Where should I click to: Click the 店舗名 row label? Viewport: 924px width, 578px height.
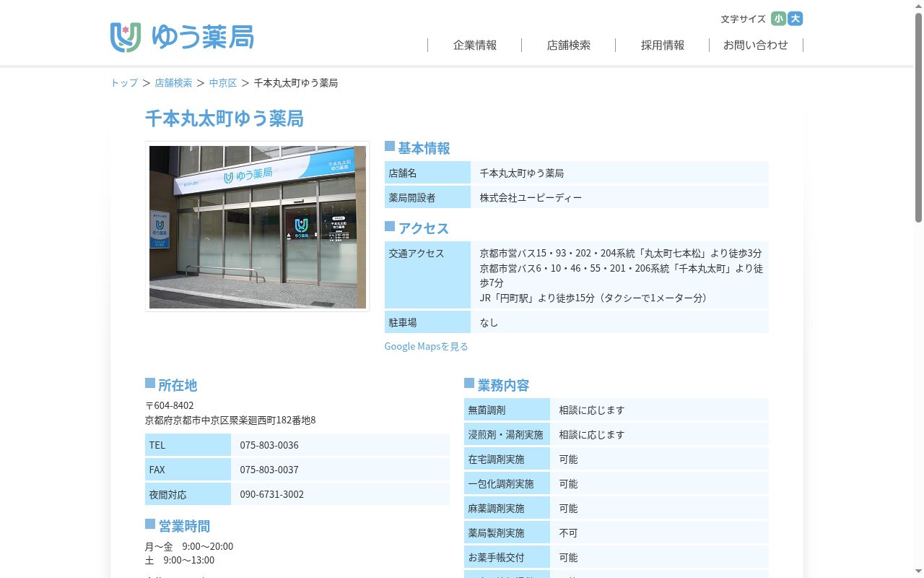427,173
